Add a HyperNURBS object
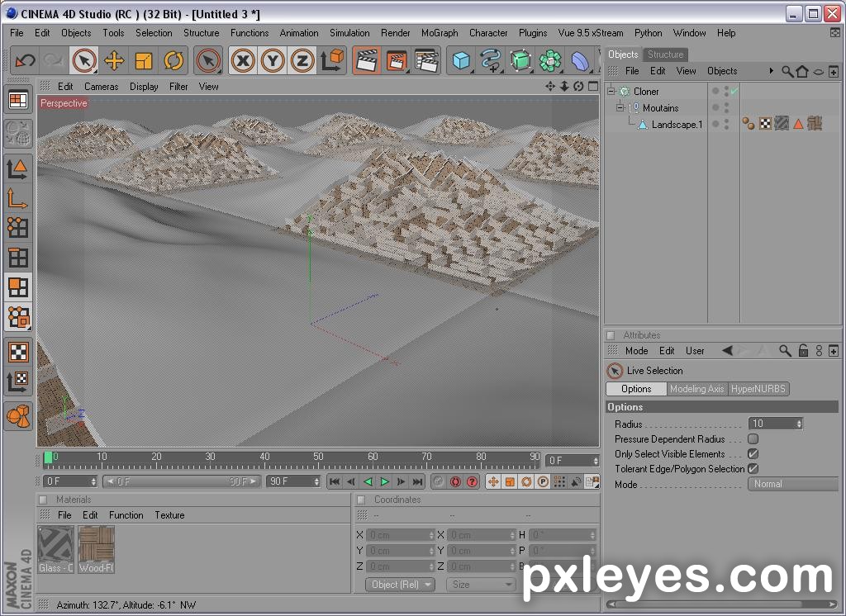 click(520, 60)
